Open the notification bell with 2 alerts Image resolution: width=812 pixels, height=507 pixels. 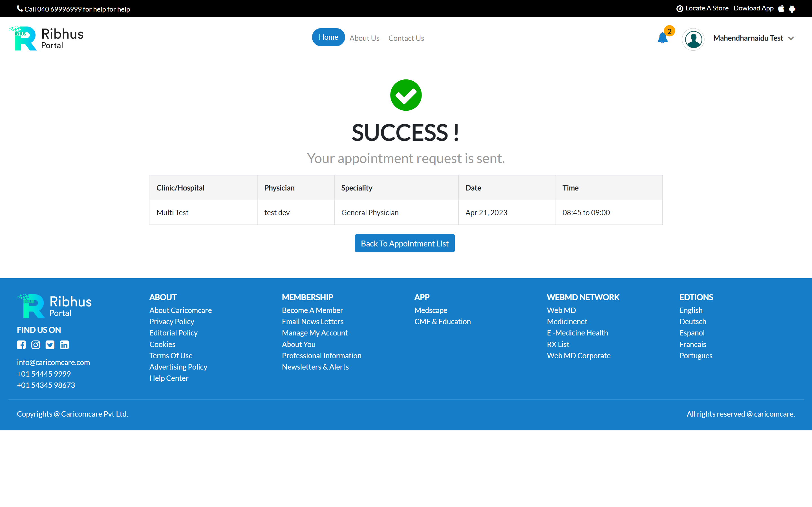tap(663, 39)
